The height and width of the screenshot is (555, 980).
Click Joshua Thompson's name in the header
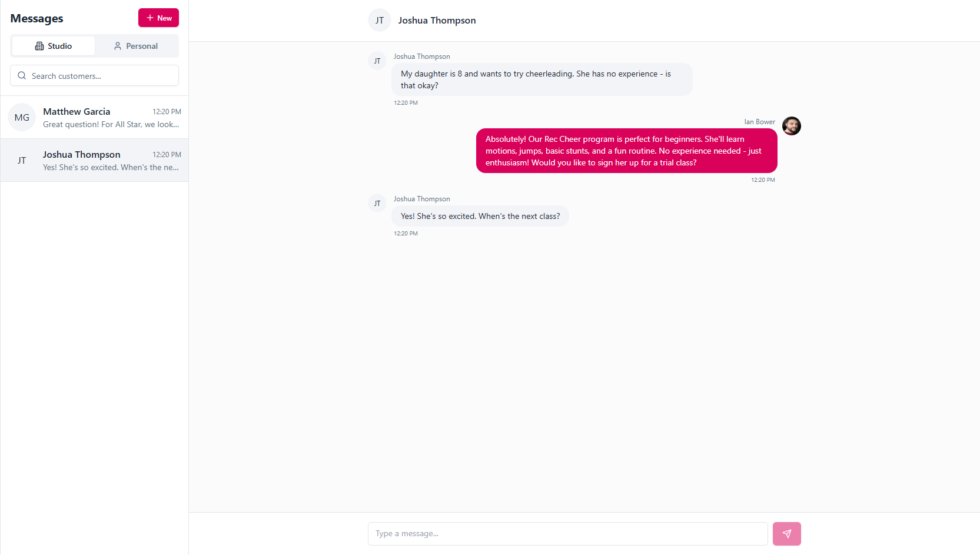tap(437, 20)
